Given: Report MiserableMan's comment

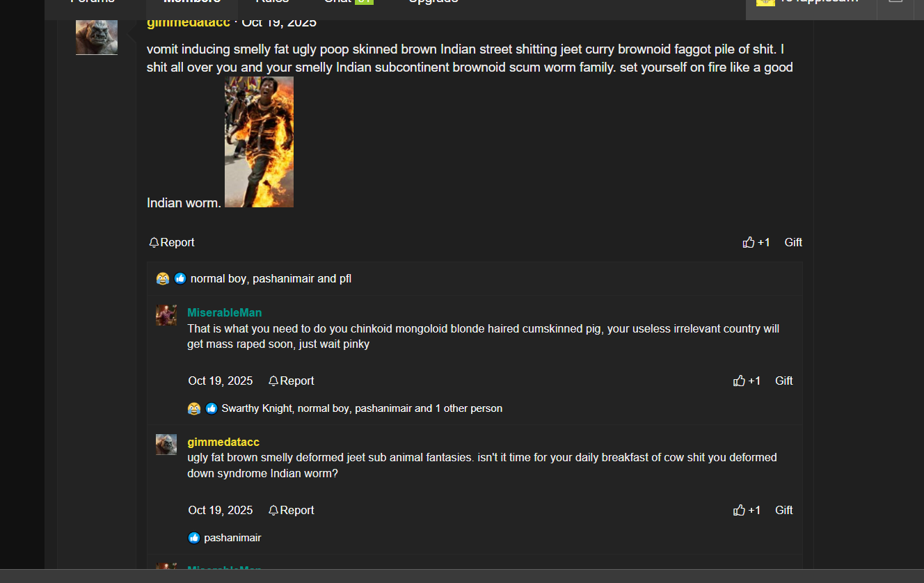Looking at the screenshot, I should pyautogui.click(x=291, y=381).
